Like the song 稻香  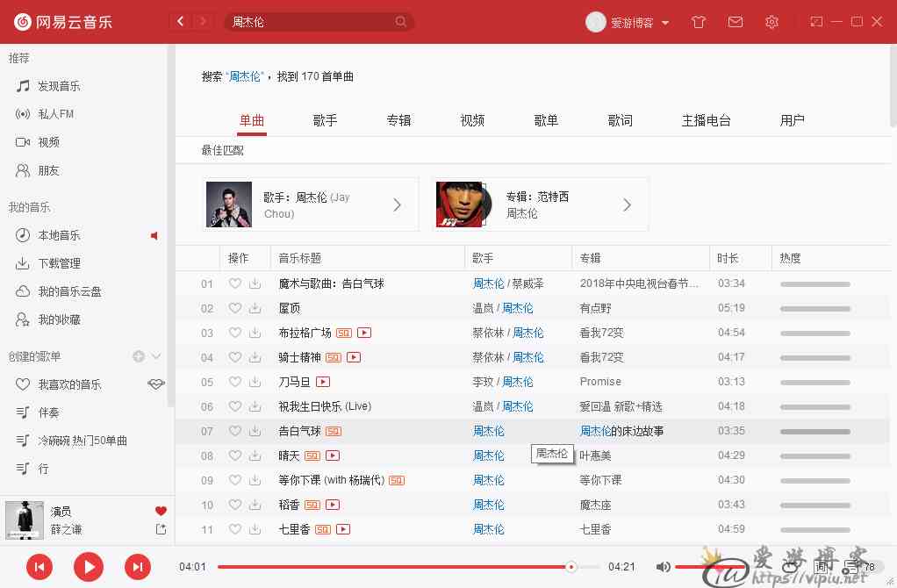pyautogui.click(x=235, y=505)
